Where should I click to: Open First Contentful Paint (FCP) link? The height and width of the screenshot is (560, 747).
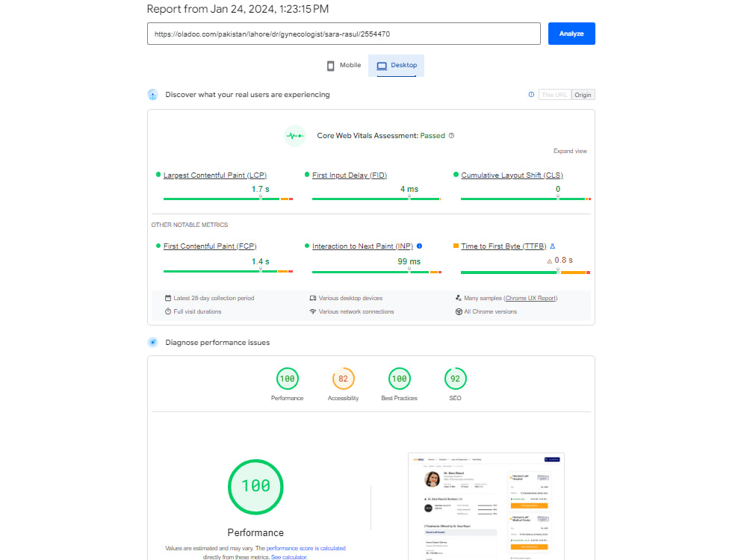point(210,246)
